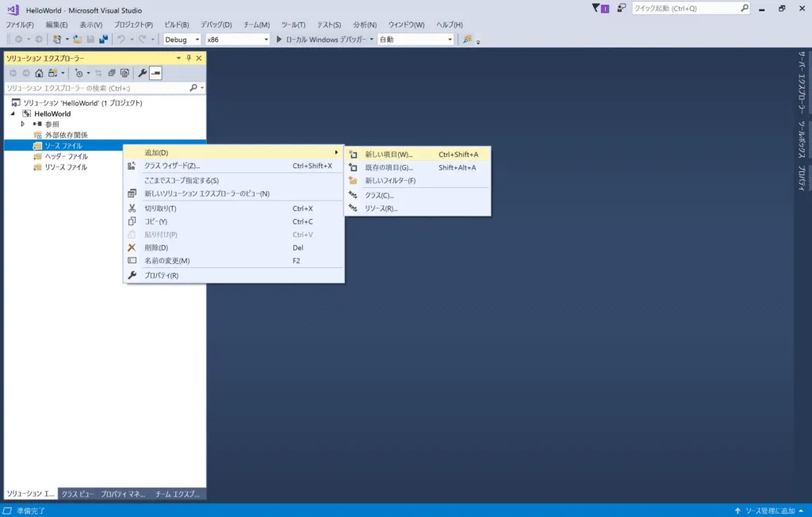Choose 新しいソリューション エクスプローラーのビュー(N)
The height and width of the screenshot is (517, 812).
pos(234,193)
